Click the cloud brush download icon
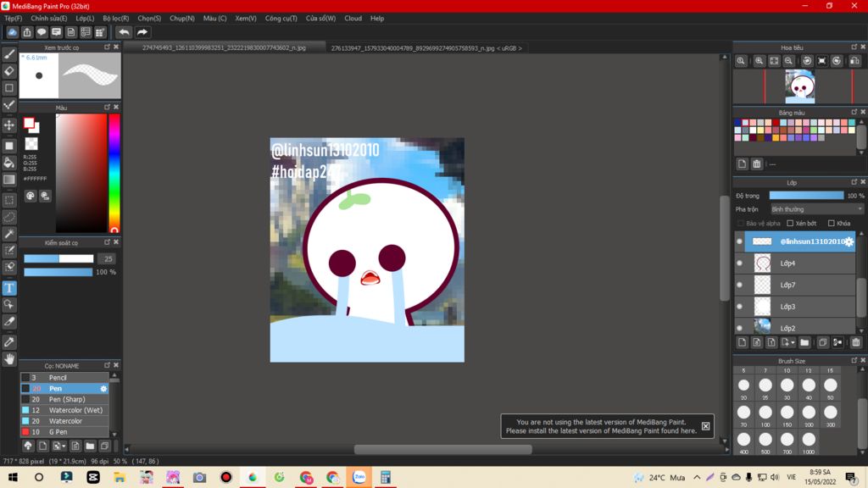 tap(28, 446)
